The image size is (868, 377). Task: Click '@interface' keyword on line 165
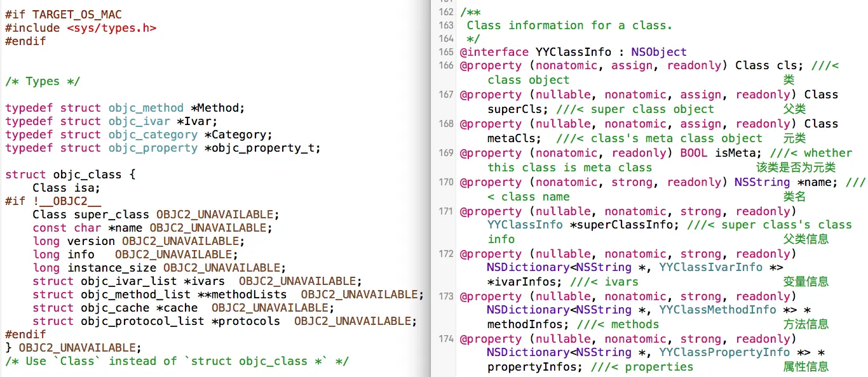[494, 52]
